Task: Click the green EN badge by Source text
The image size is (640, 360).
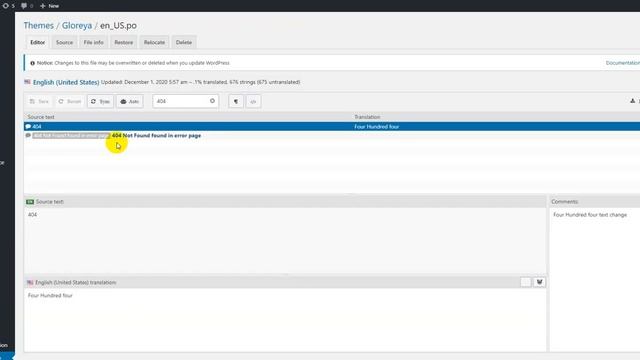Action: pos(30,202)
